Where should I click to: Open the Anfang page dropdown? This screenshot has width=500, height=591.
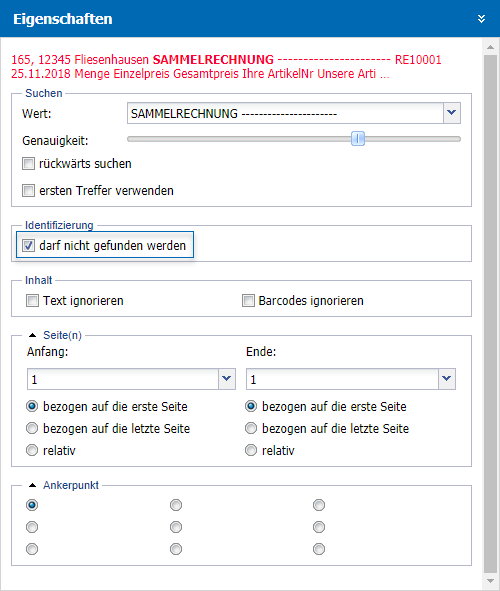tap(226, 379)
